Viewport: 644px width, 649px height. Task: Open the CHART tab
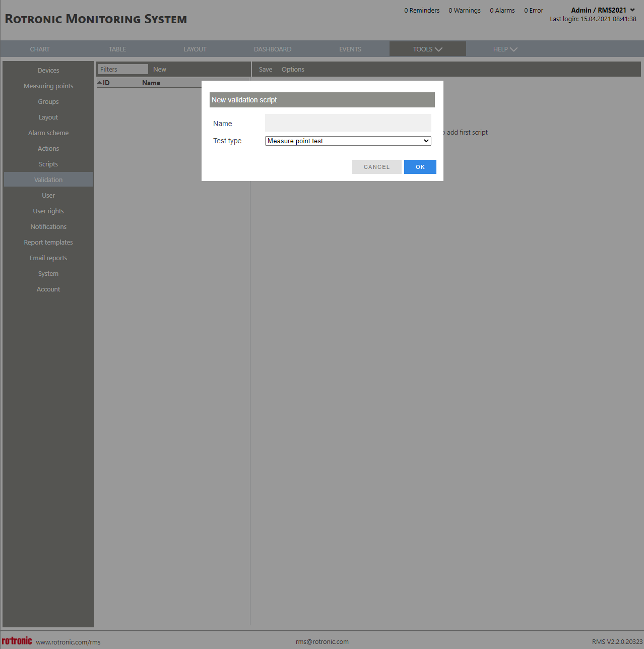click(x=40, y=49)
